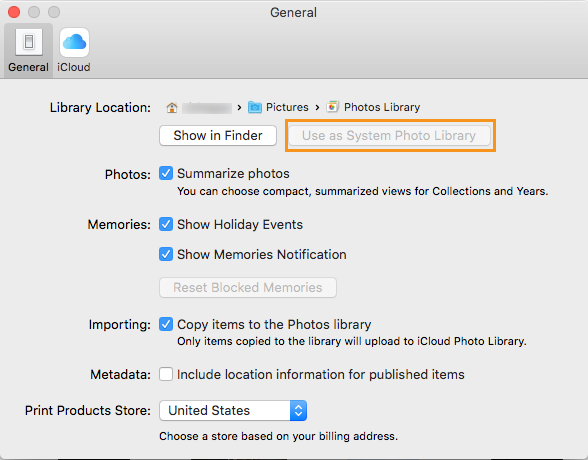This screenshot has height=460, width=588.
Task: Select the Photos Library path label
Action: 382,108
